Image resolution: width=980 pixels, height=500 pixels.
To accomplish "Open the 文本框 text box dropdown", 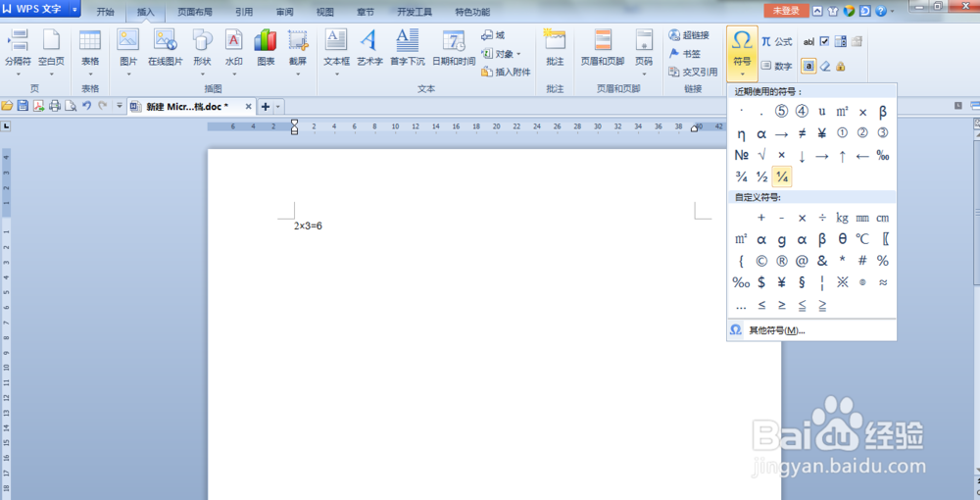I will coord(336,74).
